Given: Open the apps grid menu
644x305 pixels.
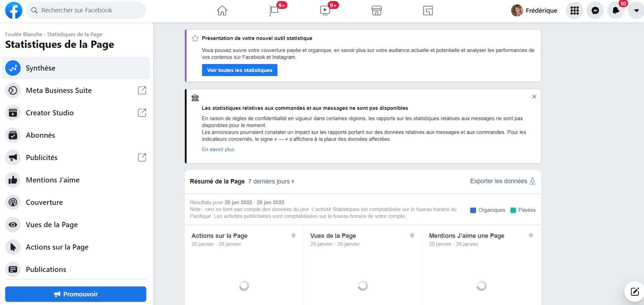Looking at the screenshot, I should point(574,11).
